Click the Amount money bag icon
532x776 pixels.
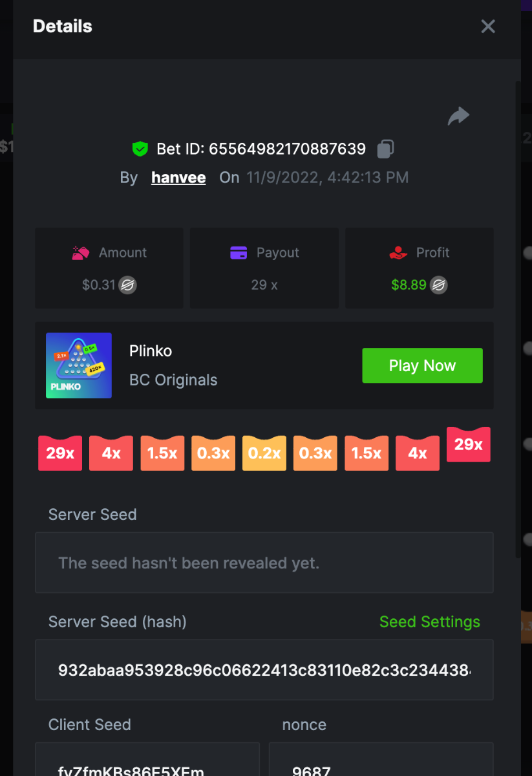point(81,253)
